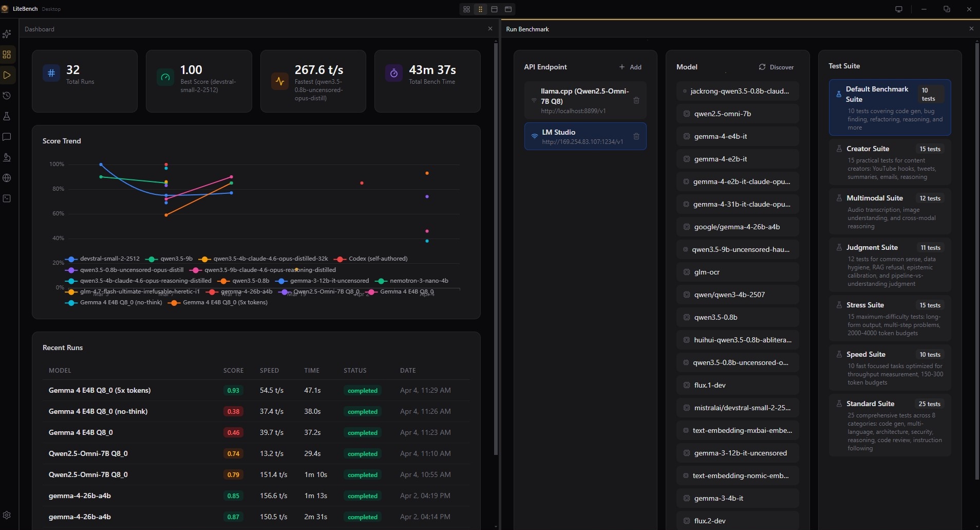Open the globe icon in sidebar

tap(7, 178)
